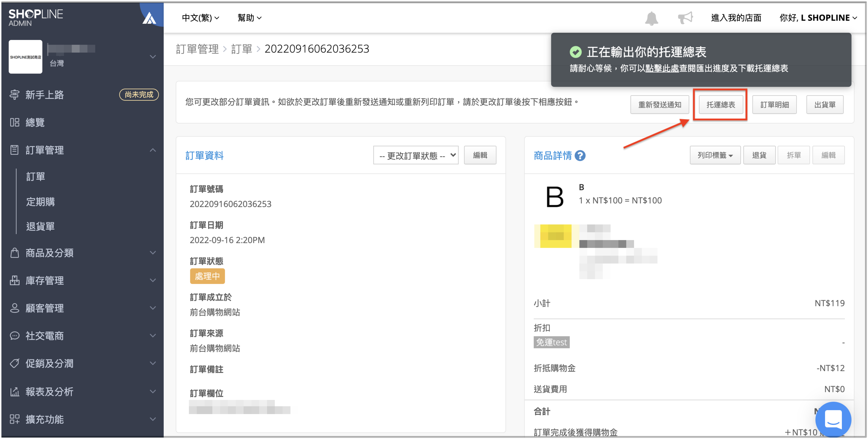
Task: Click the 總覽 dashboard icon
Action: (14, 122)
